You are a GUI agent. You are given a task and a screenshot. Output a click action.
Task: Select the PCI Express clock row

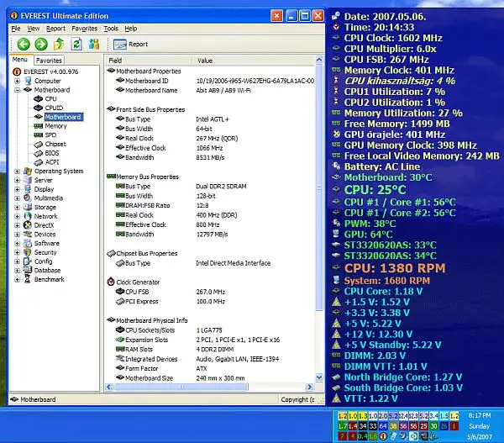(x=210, y=302)
